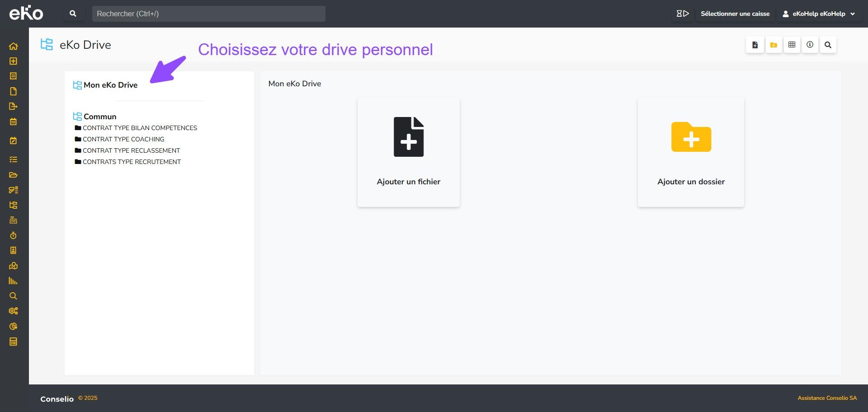This screenshot has height=412, width=868.
Task: Click the magnifier icon in Drive toolbar
Action: [x=828, y=45]
